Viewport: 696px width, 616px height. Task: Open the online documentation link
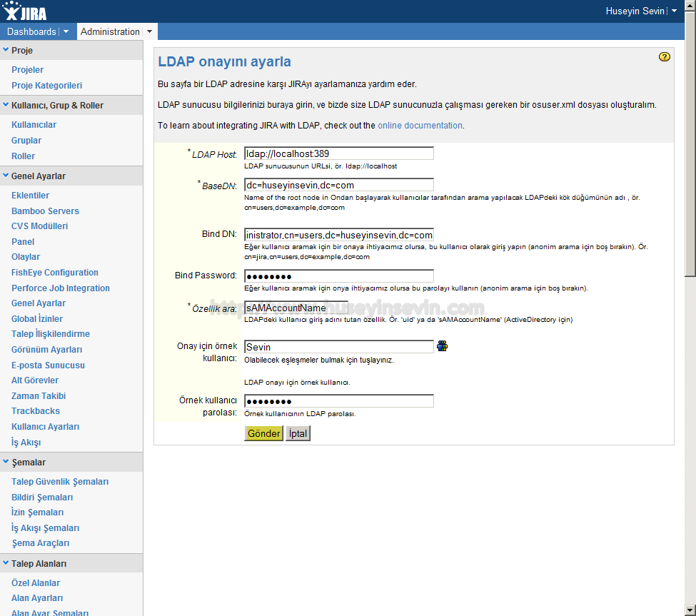coord(420,126)
